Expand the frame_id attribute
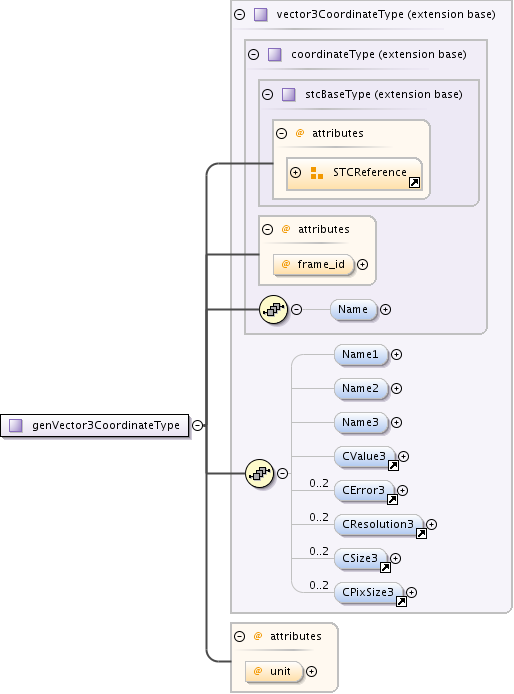Image resolution: width=514 pixels, height=694 pixels. 363,265
